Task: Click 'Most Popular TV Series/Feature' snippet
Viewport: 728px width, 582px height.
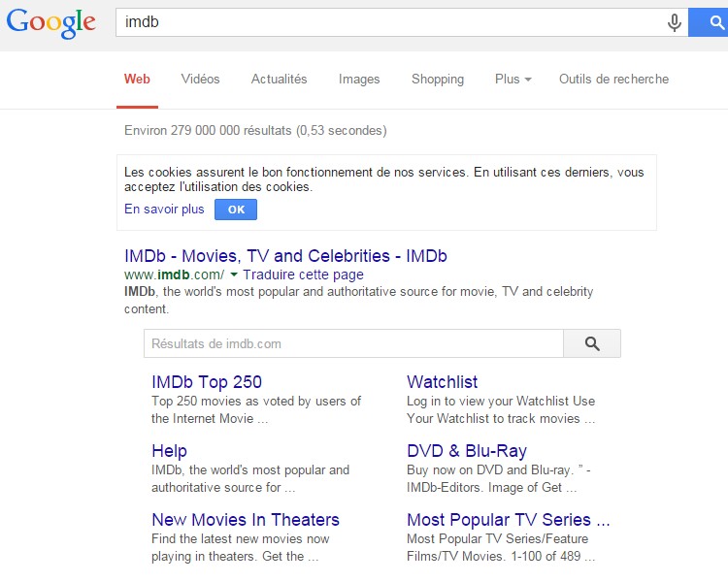Action: point(501,547)
